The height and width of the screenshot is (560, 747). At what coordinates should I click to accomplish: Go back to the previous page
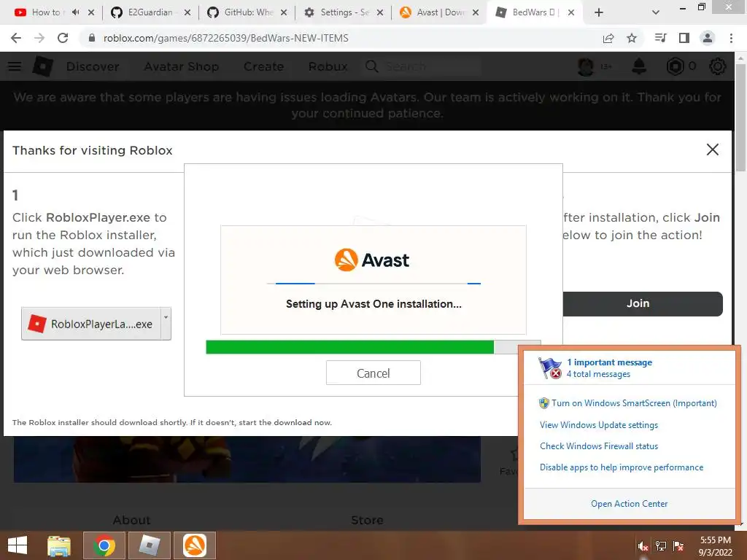tap(16, 38)
